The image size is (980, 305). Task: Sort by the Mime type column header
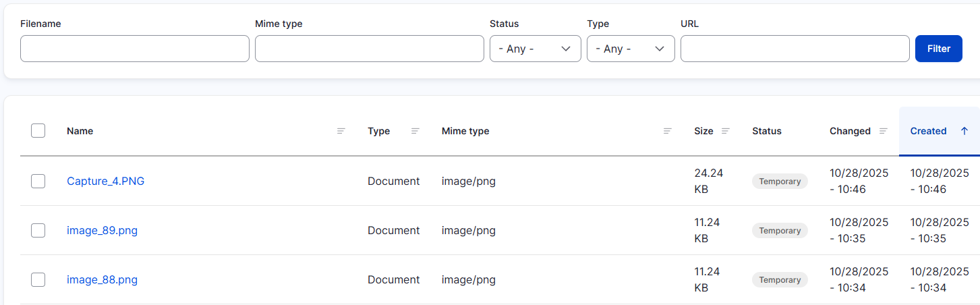click(465, 131)
